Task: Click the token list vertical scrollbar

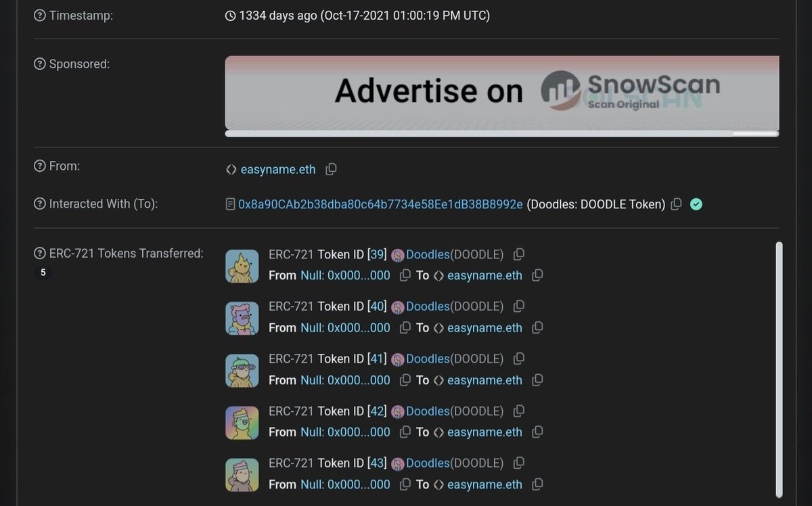Action: tap(779, 371)
